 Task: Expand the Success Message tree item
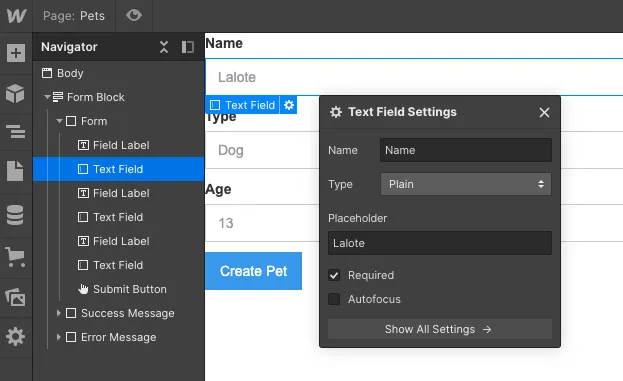(x=59, y=313)
